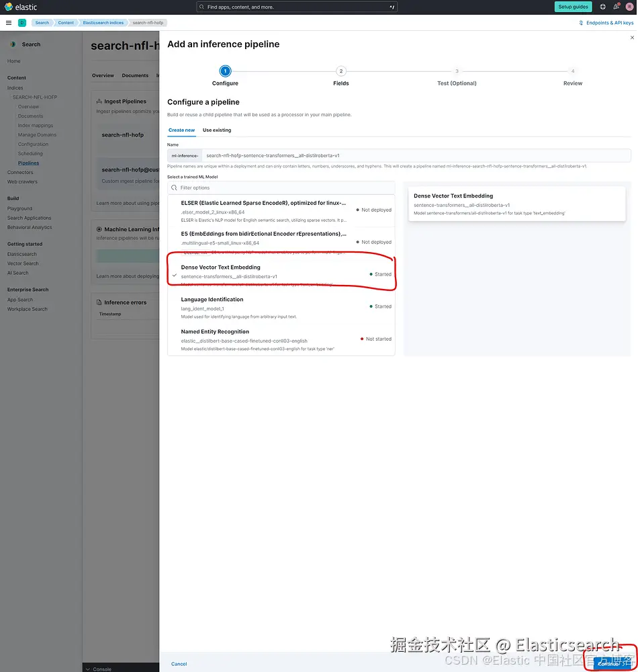The width and height of the screenshot is (638, 672).
Task: Click the Filter options search field
Action: click(x=281, y=187)
